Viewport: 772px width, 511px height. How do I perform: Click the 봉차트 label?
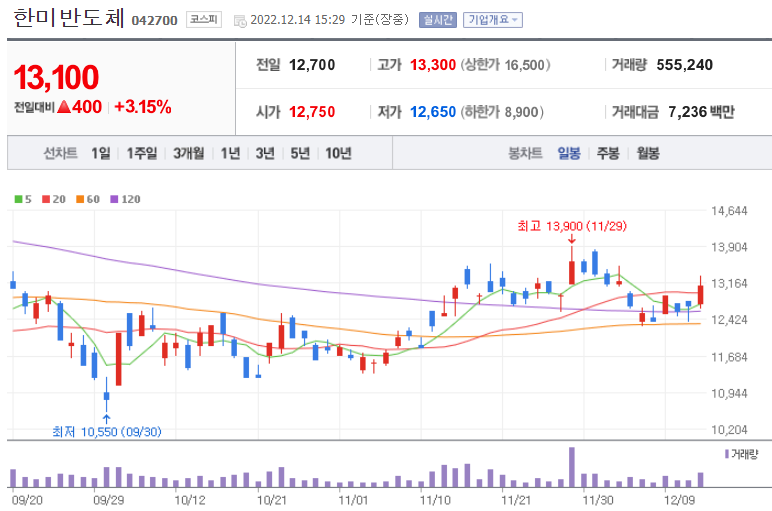point(525,154)
